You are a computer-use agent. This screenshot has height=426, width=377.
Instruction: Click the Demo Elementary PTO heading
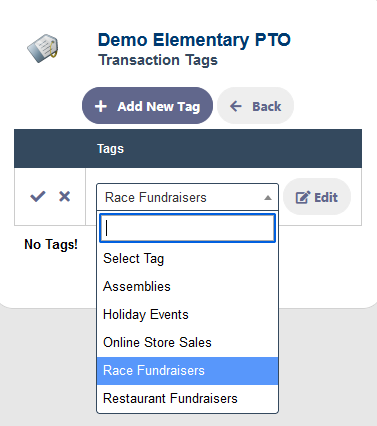click(x=194, y=40)
